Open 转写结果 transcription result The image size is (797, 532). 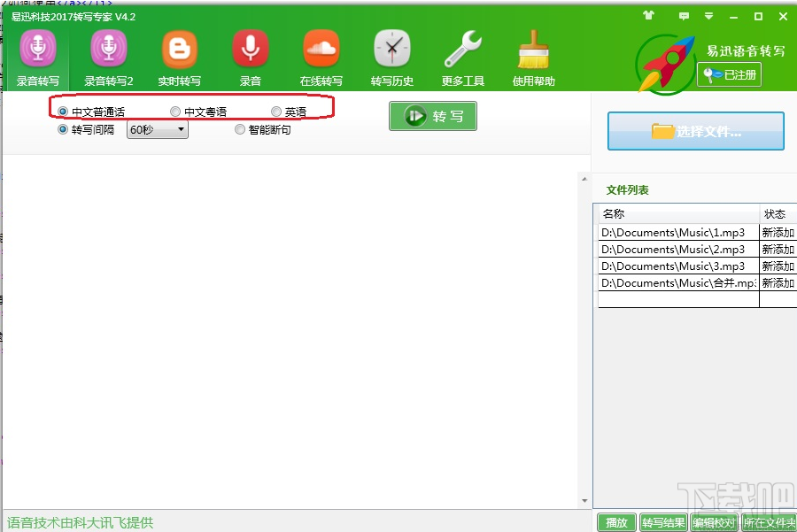tap(663, 522)
